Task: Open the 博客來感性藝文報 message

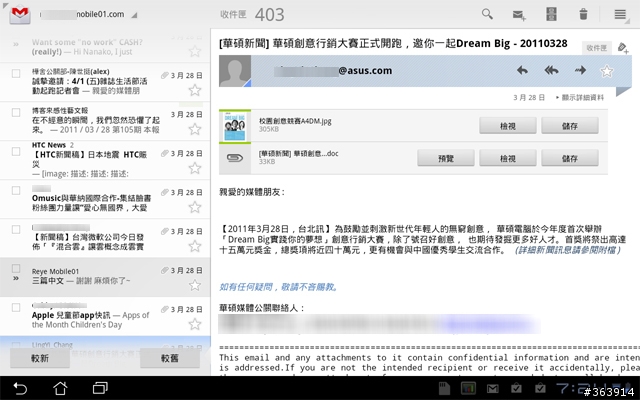Action: (x=105, y=121)
